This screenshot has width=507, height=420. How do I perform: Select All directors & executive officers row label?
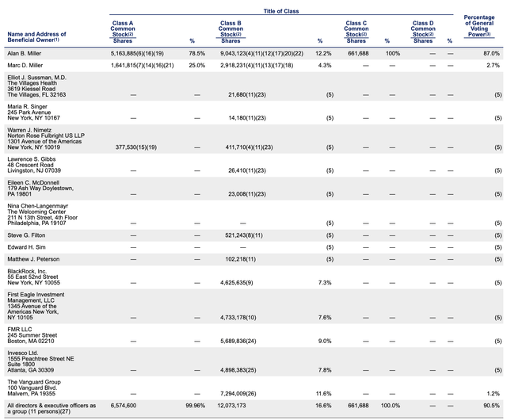(x=51, y=408)
